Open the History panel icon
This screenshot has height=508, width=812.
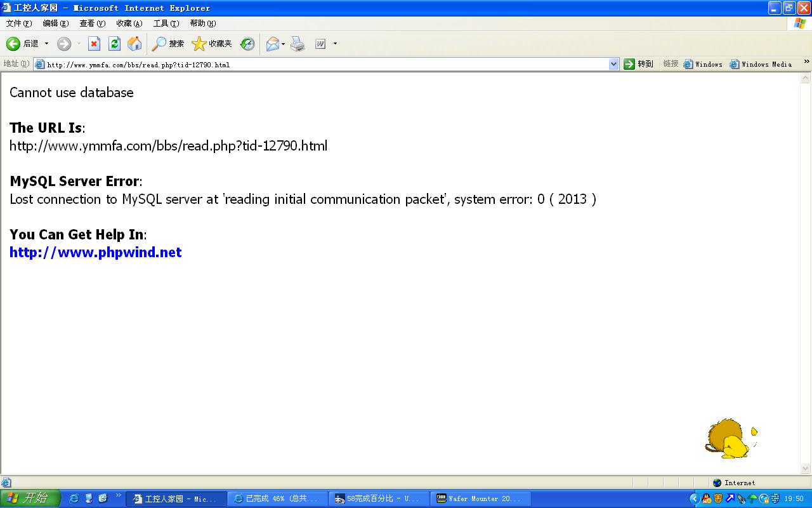tap(247, 44)
